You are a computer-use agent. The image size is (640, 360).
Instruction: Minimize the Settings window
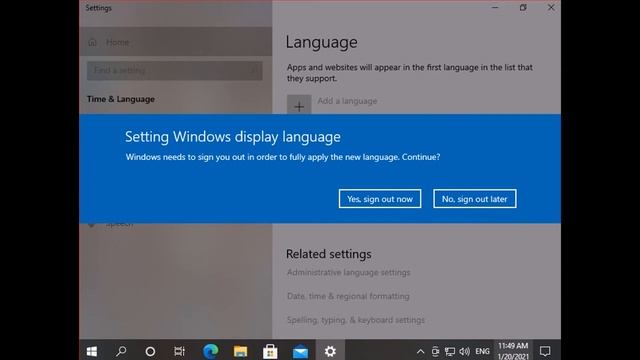(495, 7)
